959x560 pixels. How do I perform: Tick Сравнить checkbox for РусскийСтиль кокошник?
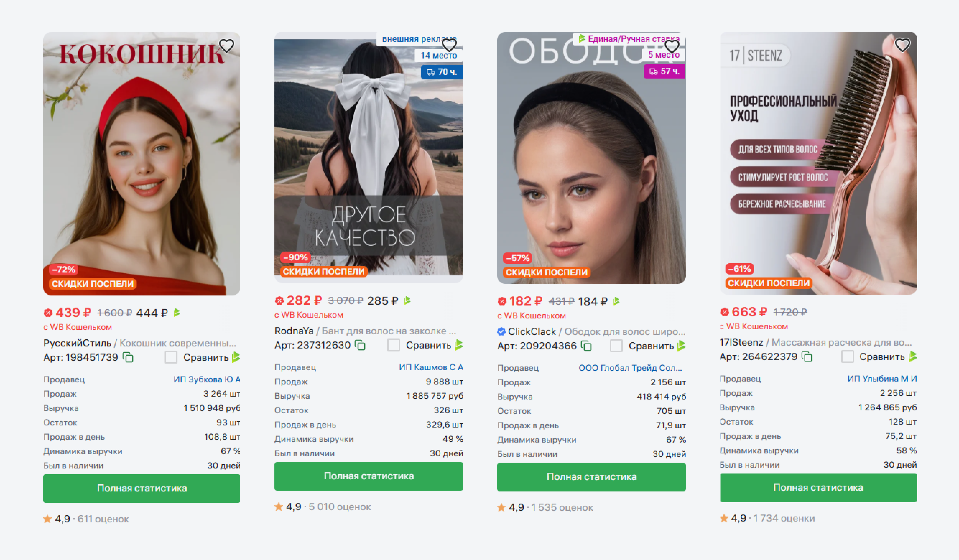pos(171,358)
